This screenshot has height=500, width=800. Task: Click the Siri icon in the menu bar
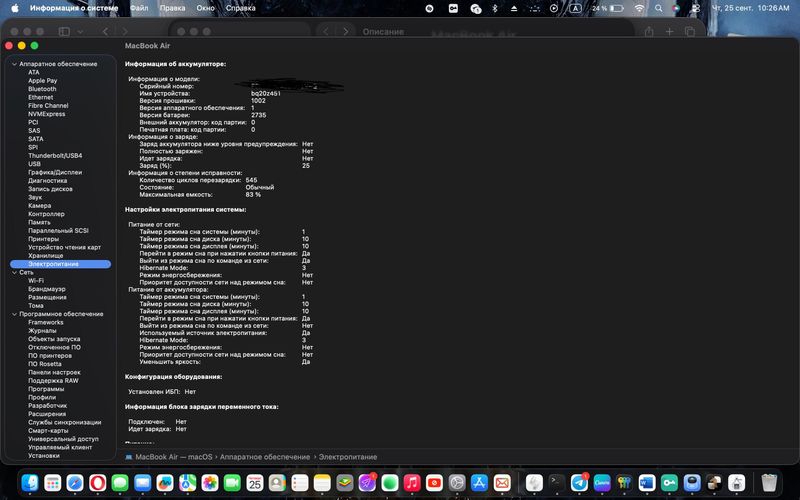pos(676,8)
